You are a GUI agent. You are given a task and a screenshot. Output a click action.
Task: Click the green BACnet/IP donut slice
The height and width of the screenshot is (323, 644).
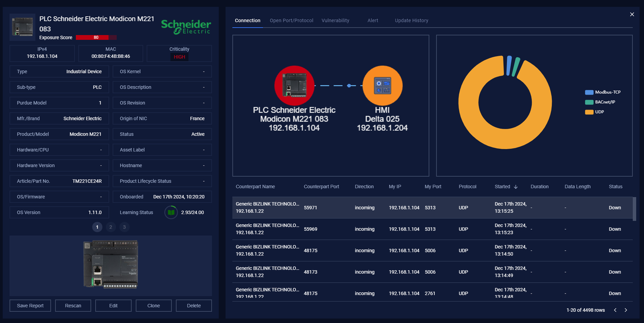click(516, 67)
